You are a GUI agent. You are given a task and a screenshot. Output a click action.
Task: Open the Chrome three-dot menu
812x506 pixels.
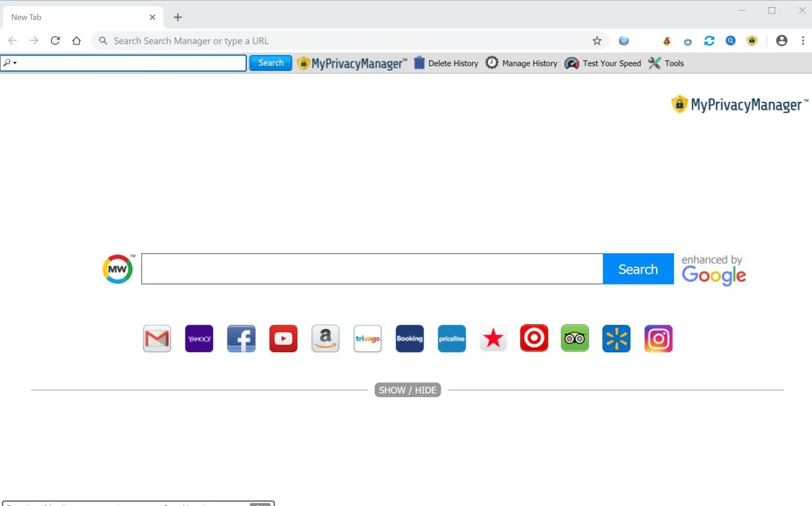coord(803,41)
